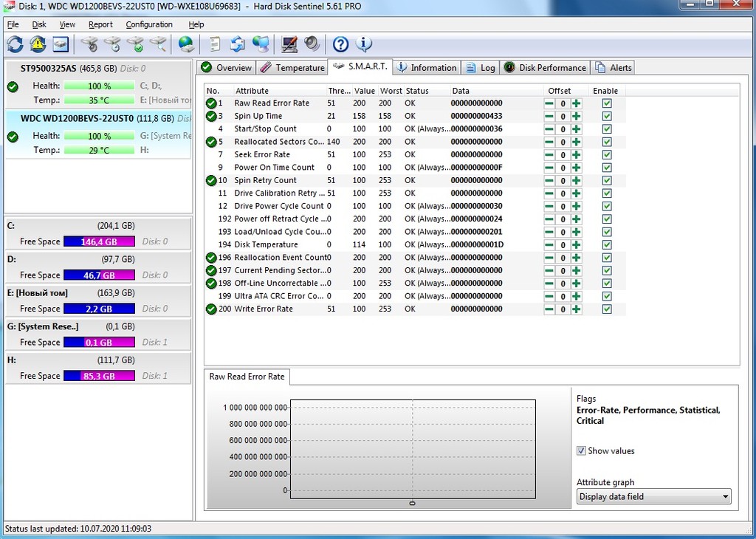The image size is (756, 539).
Task: Click the refresh with warning triangle icon
Action: 38,44
